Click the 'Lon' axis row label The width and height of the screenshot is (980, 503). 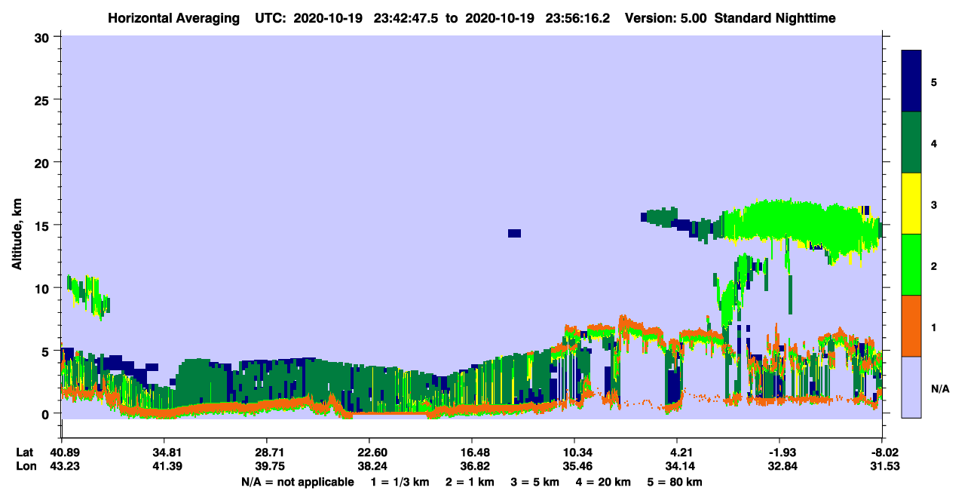point(25,465)
